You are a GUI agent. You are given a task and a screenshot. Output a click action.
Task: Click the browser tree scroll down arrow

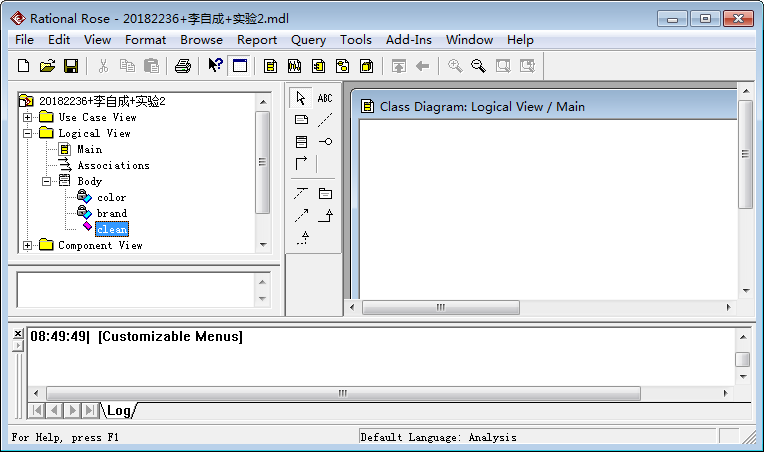point(263,245)
